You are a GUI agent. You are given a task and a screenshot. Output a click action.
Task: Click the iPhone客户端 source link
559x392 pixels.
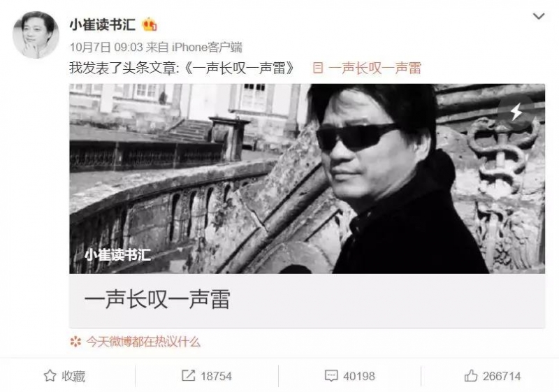(207, 47)
